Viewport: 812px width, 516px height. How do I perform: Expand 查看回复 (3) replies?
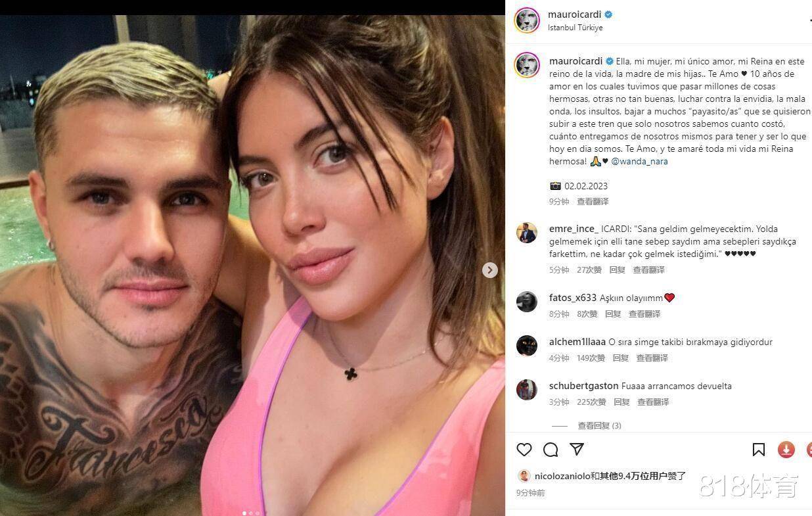coord(599,426)
